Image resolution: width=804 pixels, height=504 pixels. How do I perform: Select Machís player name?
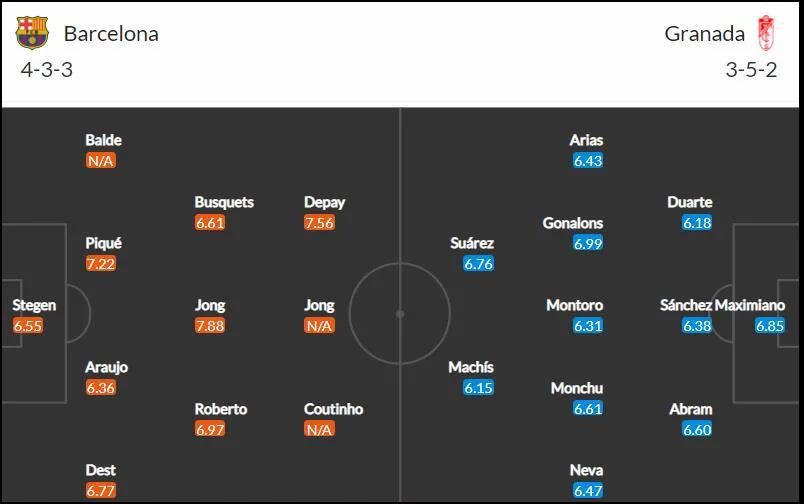point(471,367)
